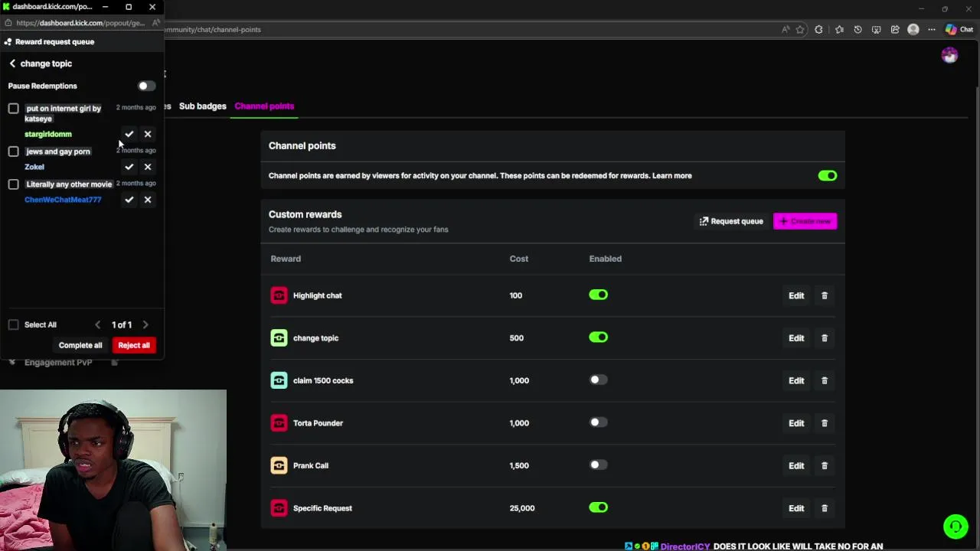Delete the Highlight chat reward
The height and width of the screenshot is (551, 980).
[x=825, y=295]
